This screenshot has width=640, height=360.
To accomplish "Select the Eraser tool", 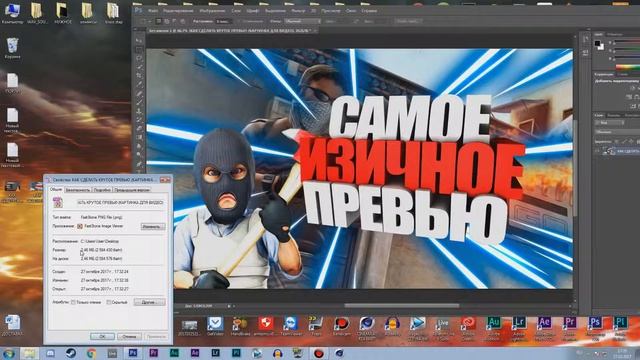I will 139,129.
